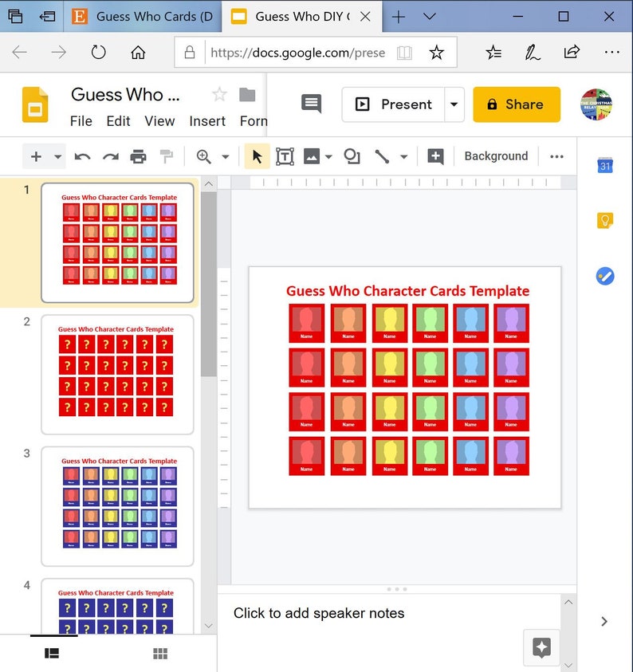The image size is (633, 672).
Task: Add a new slide with plus icon
Action: [x=37, y=156]
